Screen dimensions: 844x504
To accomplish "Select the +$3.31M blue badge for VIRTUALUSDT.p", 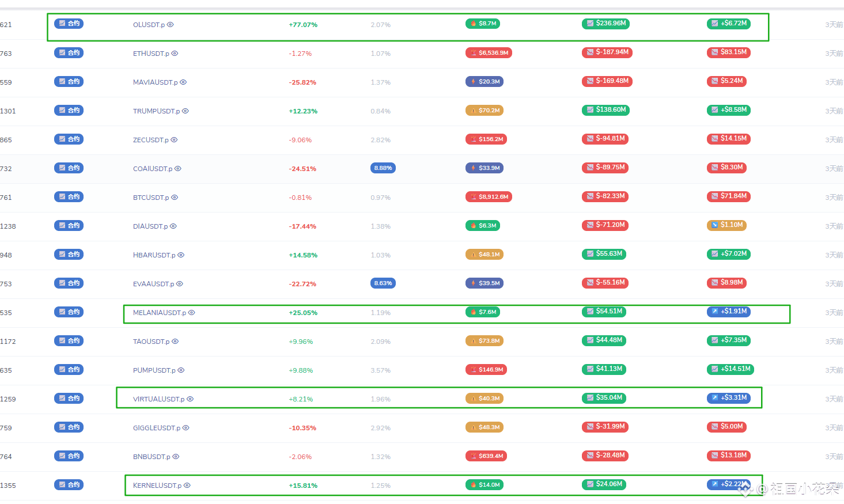I will (729, 398).
